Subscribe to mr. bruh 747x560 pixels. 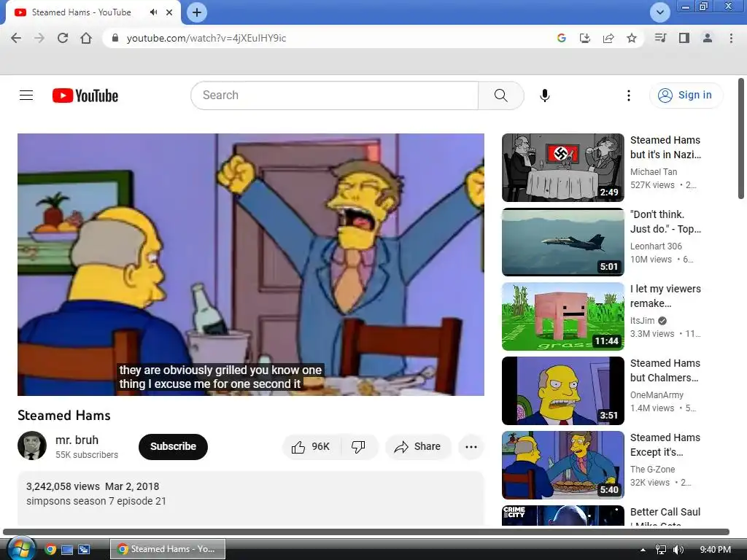(x=173, y=447)
